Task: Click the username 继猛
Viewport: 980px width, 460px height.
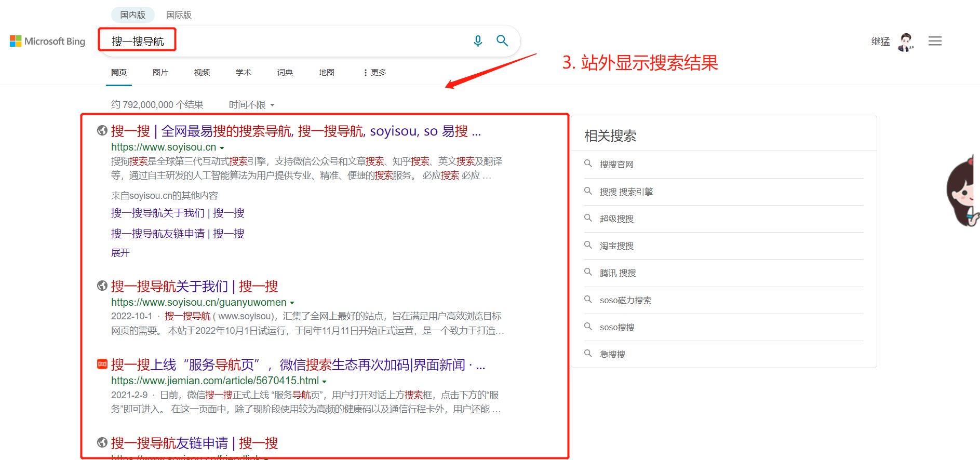Action: [x=880, y=42]
